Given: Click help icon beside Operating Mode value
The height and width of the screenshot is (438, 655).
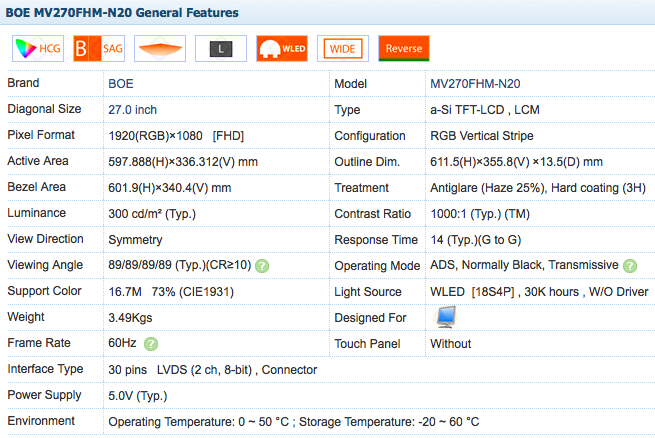Looking at the screenshot, I should 630,266.
